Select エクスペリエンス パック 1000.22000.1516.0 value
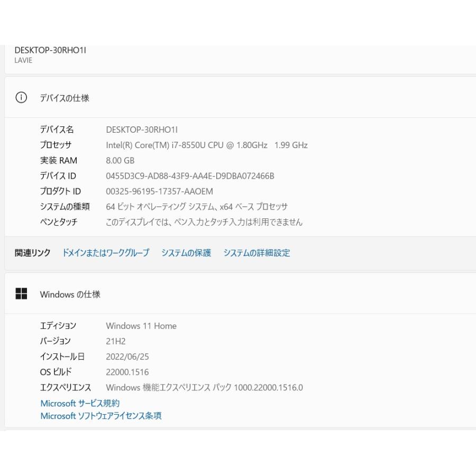The width and height of the screenshot is (476, 476). tap(204, 388)
